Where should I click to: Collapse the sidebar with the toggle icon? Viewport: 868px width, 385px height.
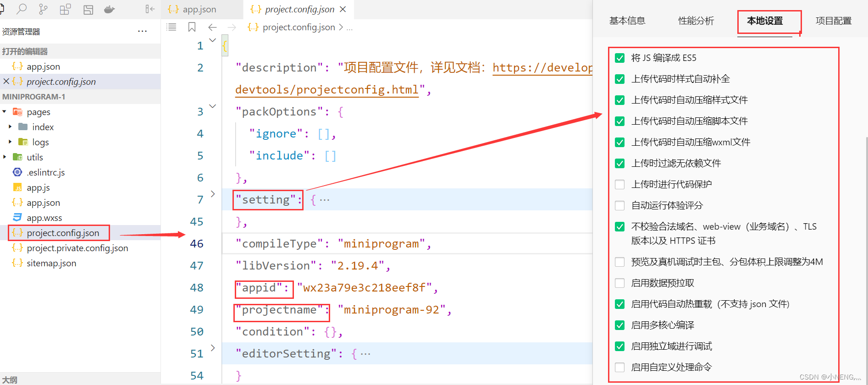point(149,9)
